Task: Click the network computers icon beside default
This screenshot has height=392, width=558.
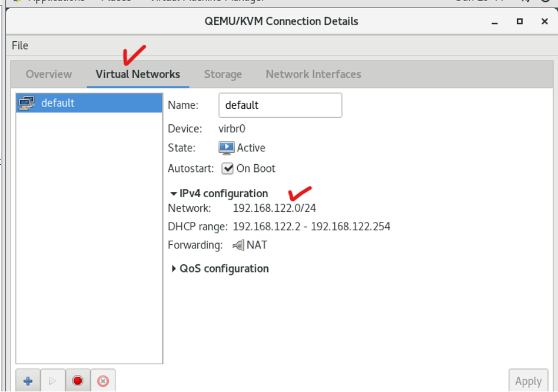Action: click(26, 103)
